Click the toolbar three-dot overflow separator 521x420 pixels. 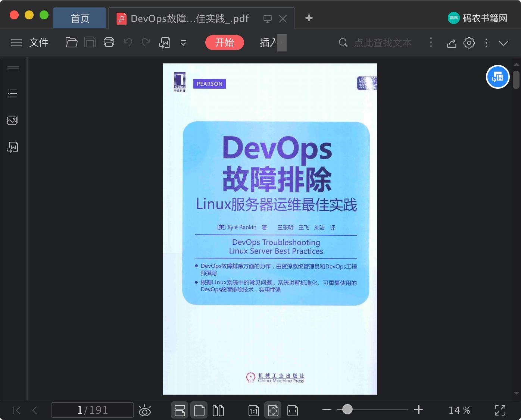coord(431,43)
